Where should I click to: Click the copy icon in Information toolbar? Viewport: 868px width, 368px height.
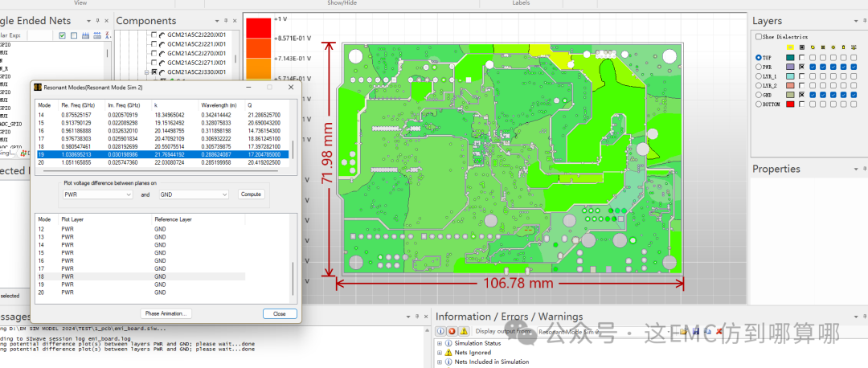coord(707,332)
